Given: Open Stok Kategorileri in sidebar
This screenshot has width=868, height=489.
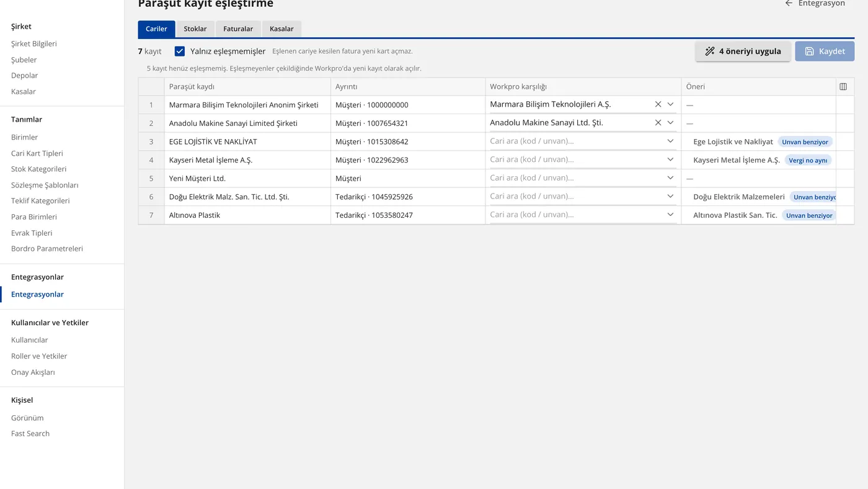Looking at the screenshot, I should pos(38,169).
